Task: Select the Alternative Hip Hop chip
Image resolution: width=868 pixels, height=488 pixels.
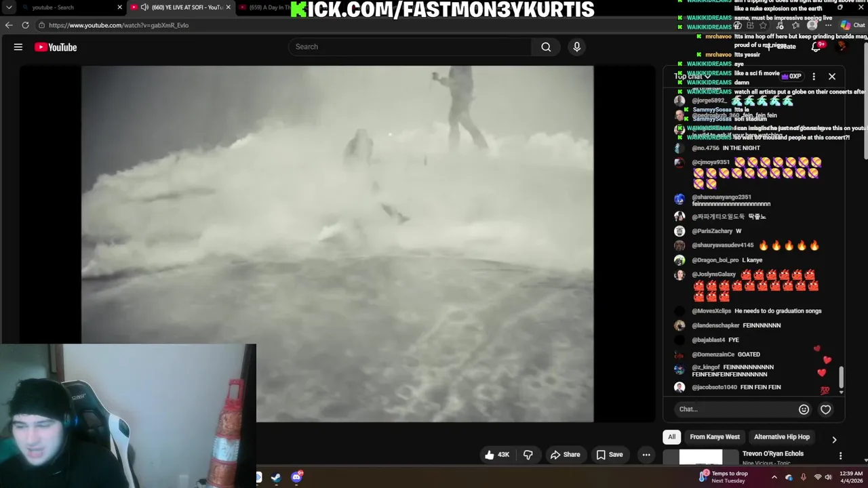Action: [x=782, y=437]
